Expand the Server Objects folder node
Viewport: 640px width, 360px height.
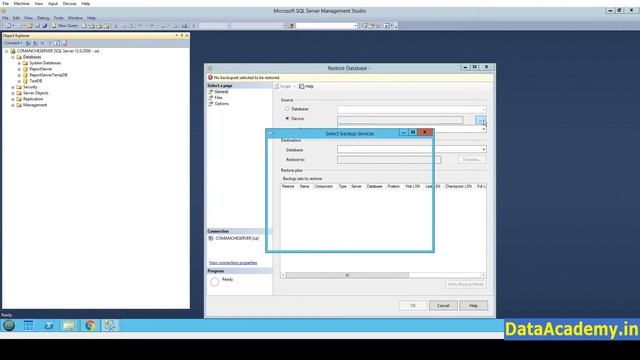(13, 93)
